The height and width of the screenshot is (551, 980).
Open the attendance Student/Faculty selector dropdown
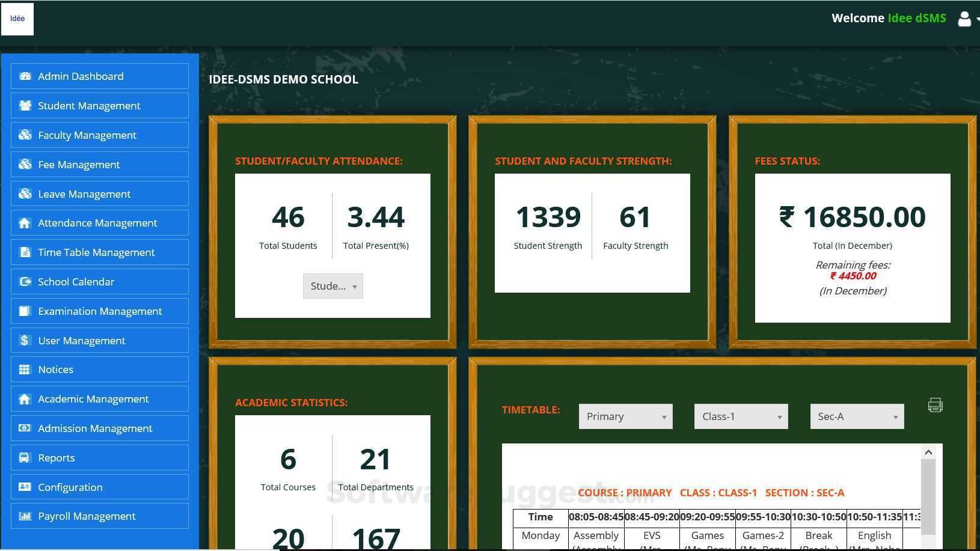332,286
